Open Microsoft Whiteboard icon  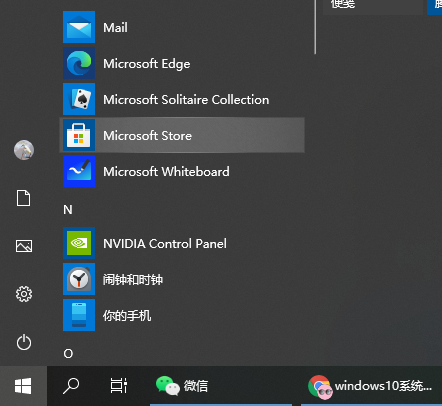(79, 171)
